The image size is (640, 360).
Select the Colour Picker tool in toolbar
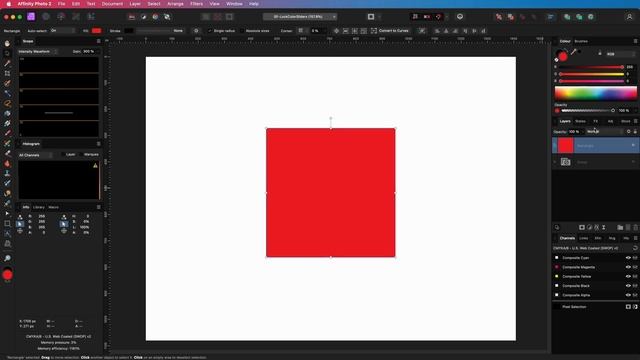coord(7,63)
